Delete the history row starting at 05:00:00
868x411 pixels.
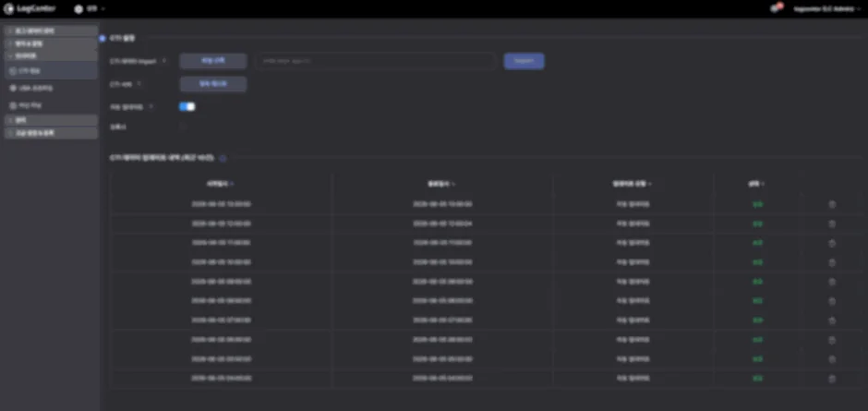pyautogui.click(x=831, y=359)
